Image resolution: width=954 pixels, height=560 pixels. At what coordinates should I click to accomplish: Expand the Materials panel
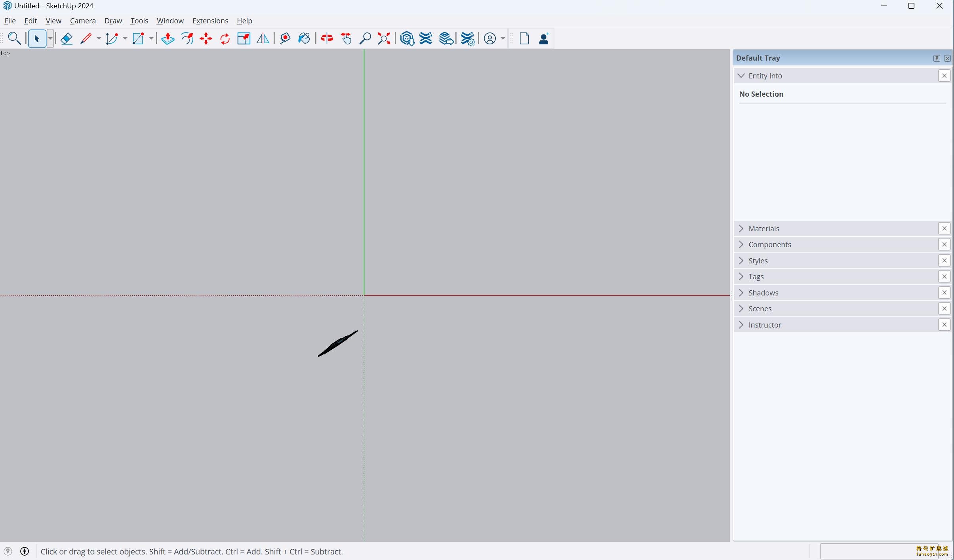(x=741, y=229)
